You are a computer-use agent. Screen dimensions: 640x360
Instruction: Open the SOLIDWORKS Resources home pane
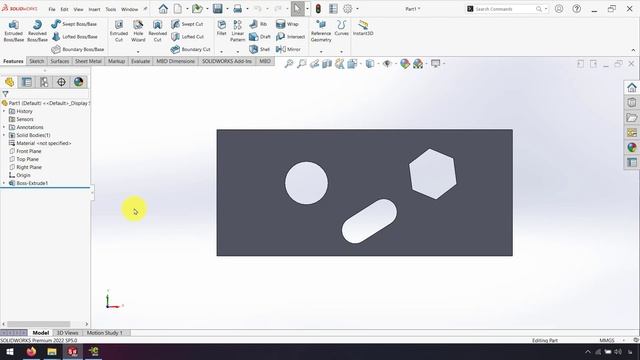point(631,87)
